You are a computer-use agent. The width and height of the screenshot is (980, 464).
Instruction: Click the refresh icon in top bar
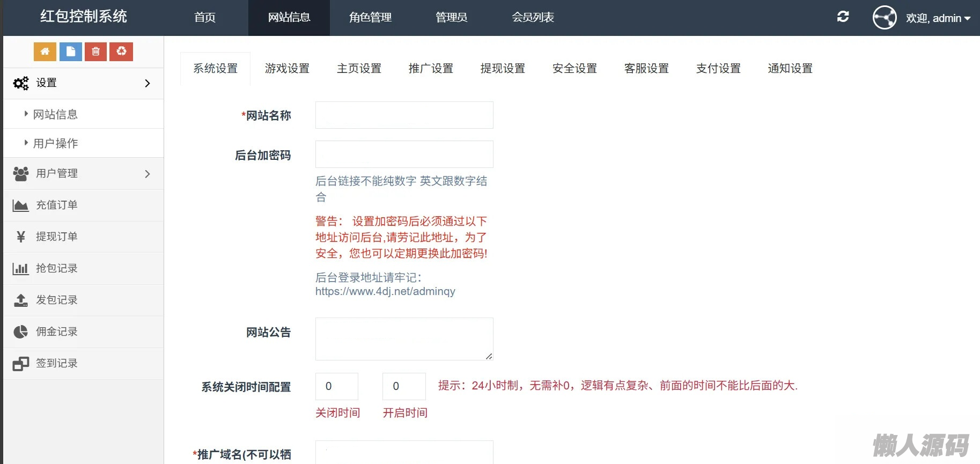(843, 17)
